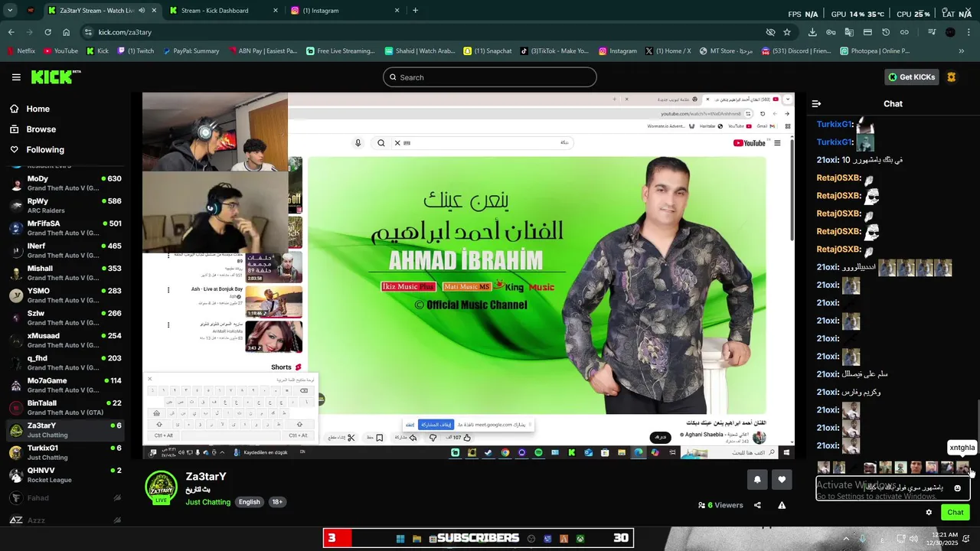Screen dimensions: 980x551
Task: Mute the Za3tarY Stream tab audio
Action: click(x=142, y=11)
